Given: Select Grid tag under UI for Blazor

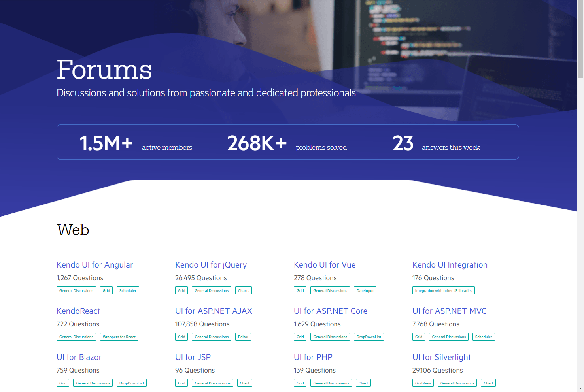Looking at the screenshot, I should tap(63, 383).
